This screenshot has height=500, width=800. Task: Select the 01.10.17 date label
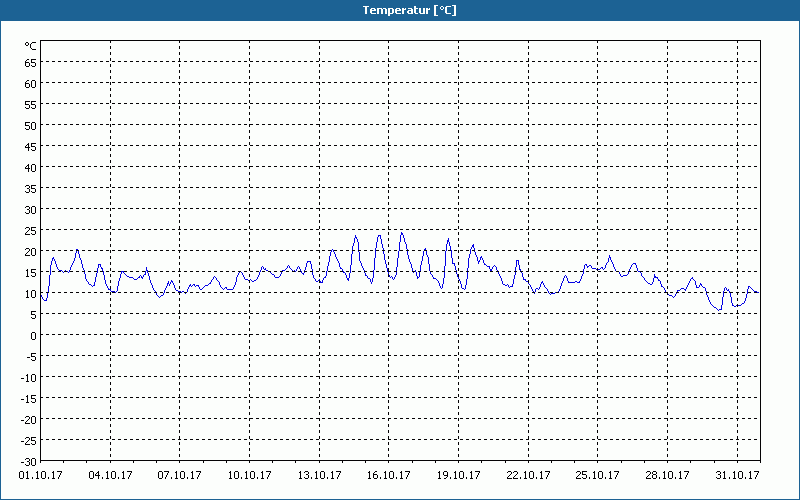[41, 475]
